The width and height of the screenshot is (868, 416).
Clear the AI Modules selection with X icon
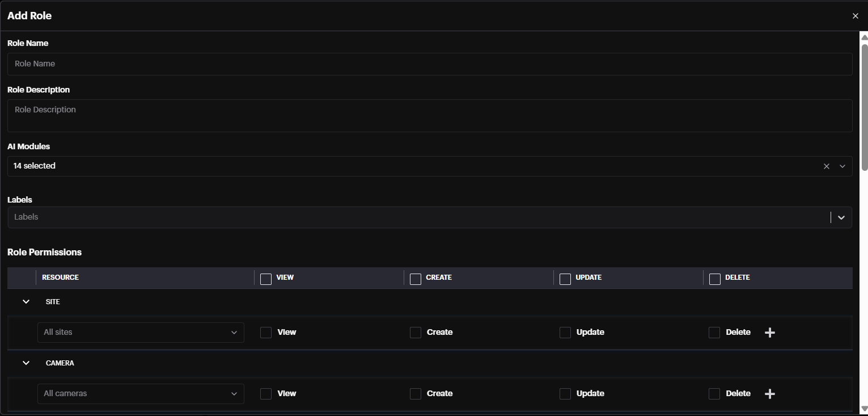point(826,166)
